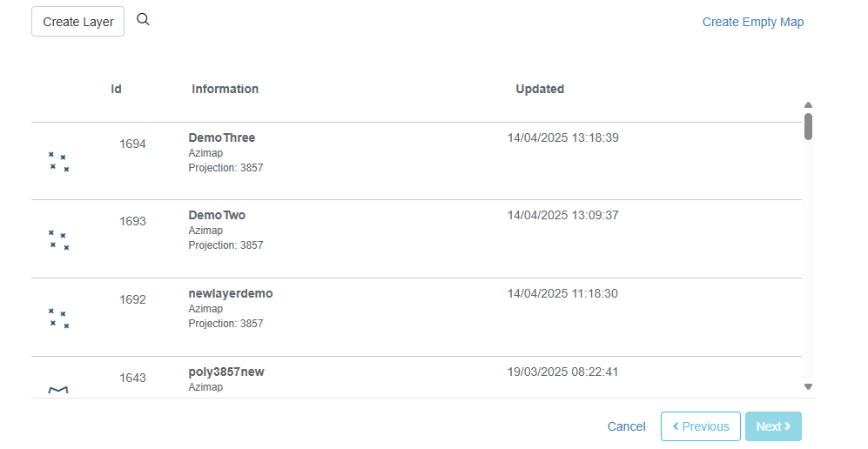868x449 pixels.
Task: Select the point icon for DemoThree layer
Action: coord(58,162)
